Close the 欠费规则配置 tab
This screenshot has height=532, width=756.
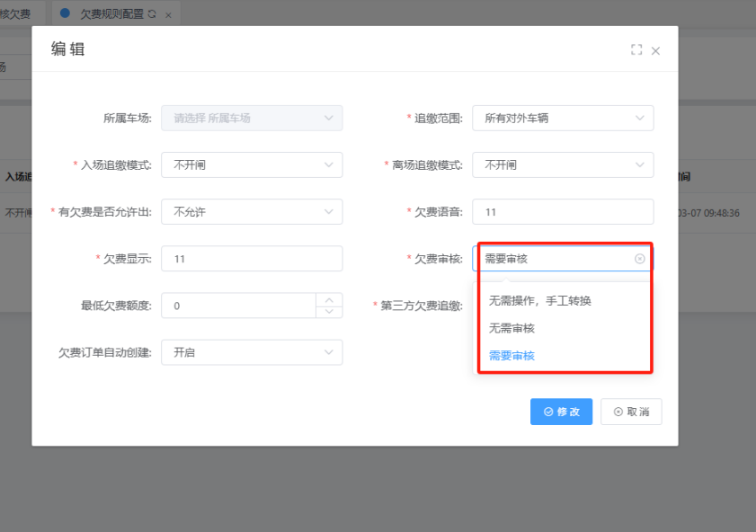coord(168,15)
